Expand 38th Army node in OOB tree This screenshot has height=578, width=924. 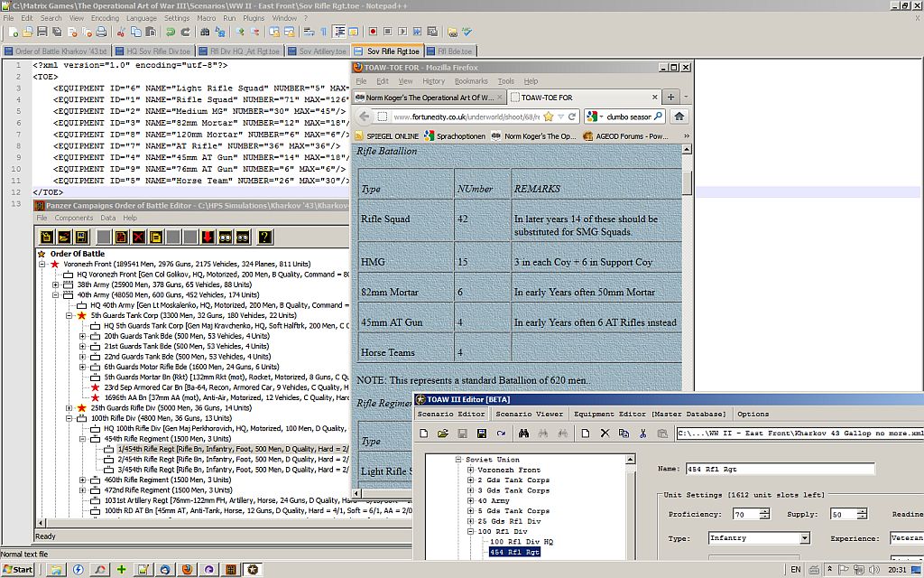(x=55, y=284)
